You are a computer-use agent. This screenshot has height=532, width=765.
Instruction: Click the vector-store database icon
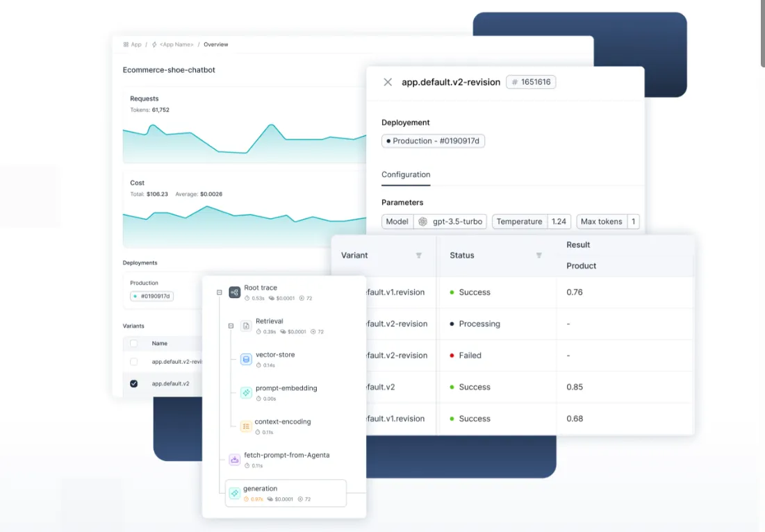point(246,359)
